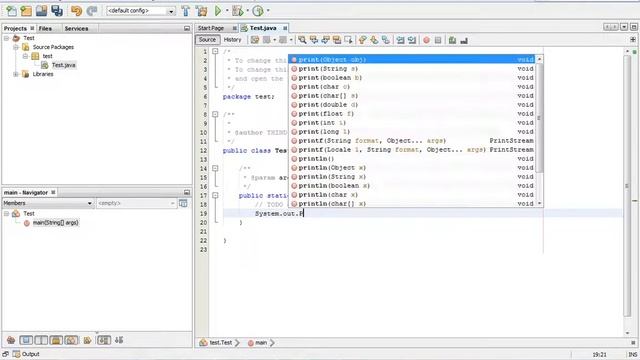
Task: Select print(String s) completion item
Action: coord(412,69)
